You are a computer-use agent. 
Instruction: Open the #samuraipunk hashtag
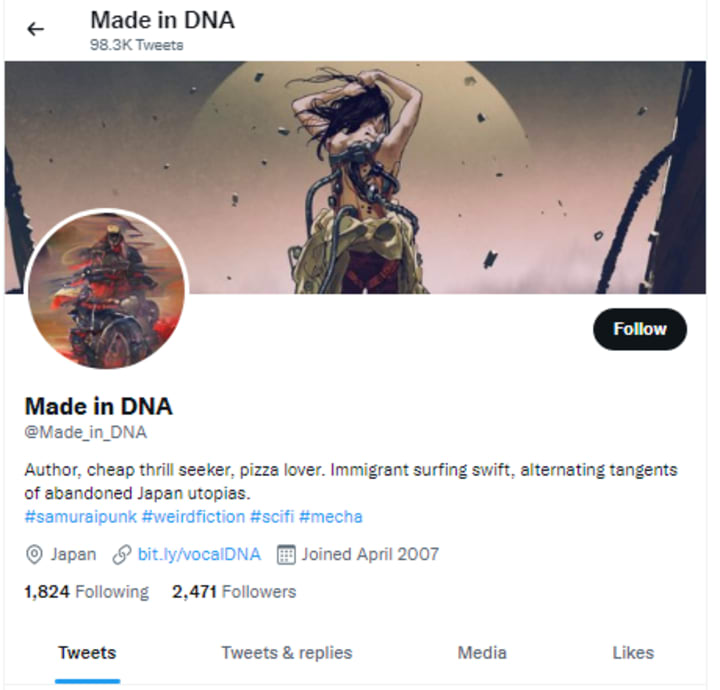tap(81, 516)
